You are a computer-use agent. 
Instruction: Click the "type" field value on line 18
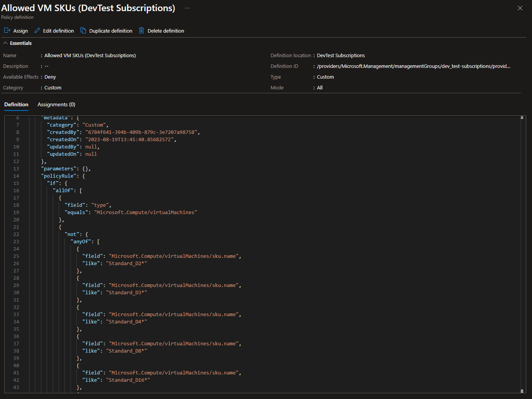[100, 205]
